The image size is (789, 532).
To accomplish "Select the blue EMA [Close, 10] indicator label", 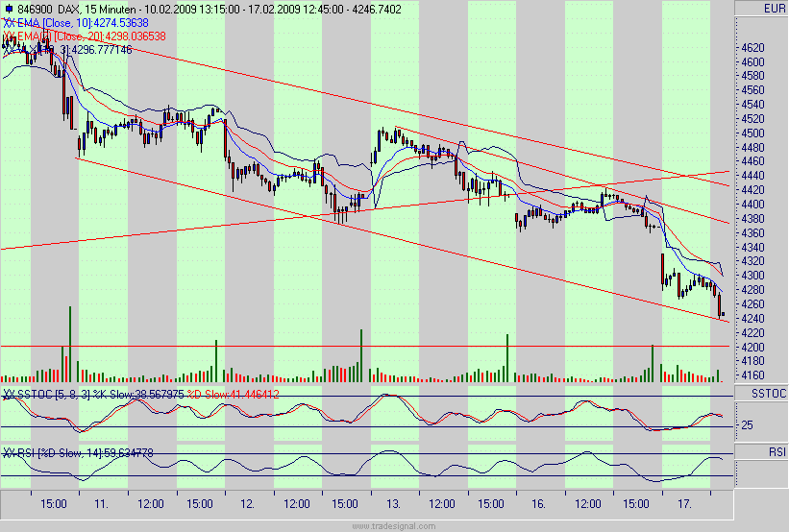I will 76,23.
